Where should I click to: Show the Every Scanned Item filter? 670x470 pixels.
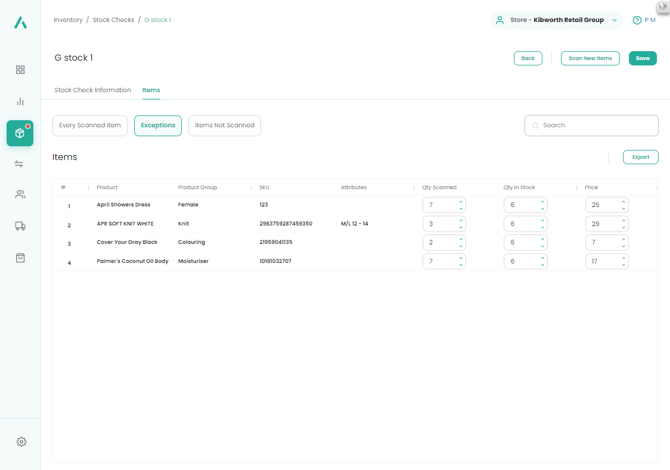pyautogui.click(x=90, y=125)
